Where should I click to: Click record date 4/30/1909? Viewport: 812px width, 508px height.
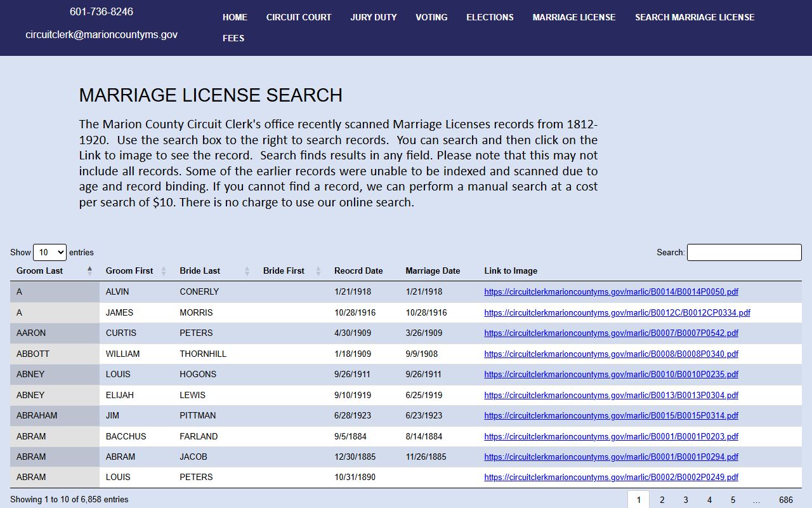coord(353,333)
